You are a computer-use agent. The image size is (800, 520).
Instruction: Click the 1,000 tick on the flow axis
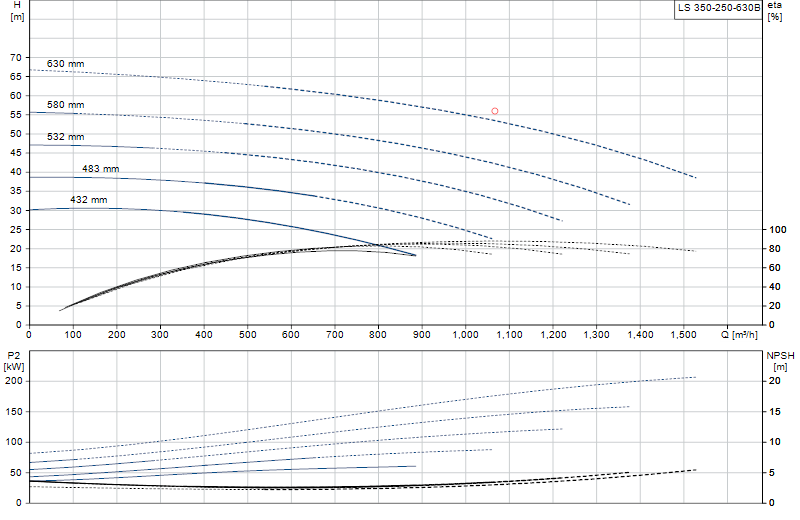point(465,335)
